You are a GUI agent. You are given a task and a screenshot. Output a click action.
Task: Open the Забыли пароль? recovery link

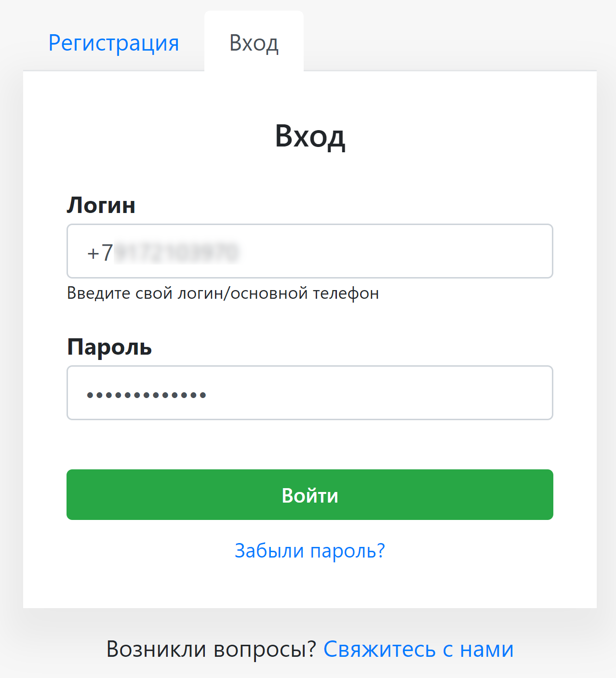pyautogui.click(x=309, y=551)
